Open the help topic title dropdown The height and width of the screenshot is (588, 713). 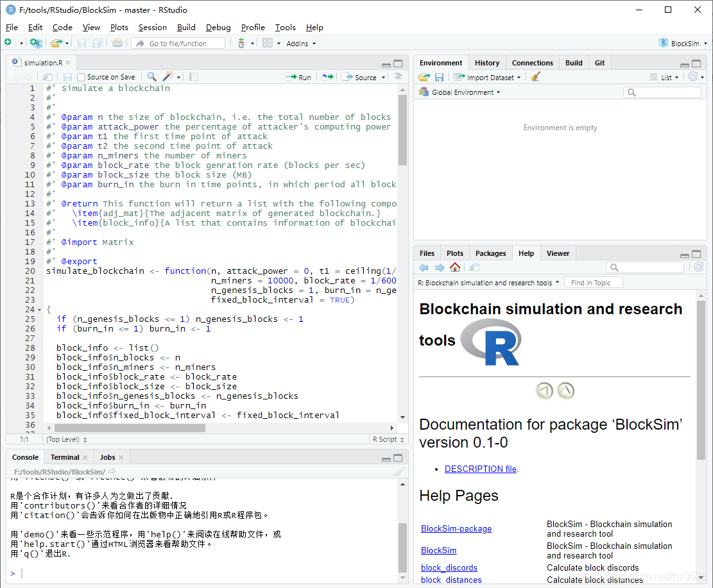point(488,283)
